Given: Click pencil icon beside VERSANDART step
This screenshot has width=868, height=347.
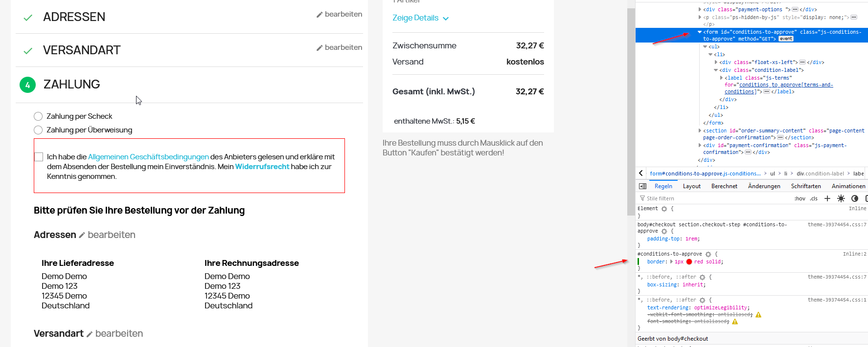Looking at the screenshot, I should point(320,48).
